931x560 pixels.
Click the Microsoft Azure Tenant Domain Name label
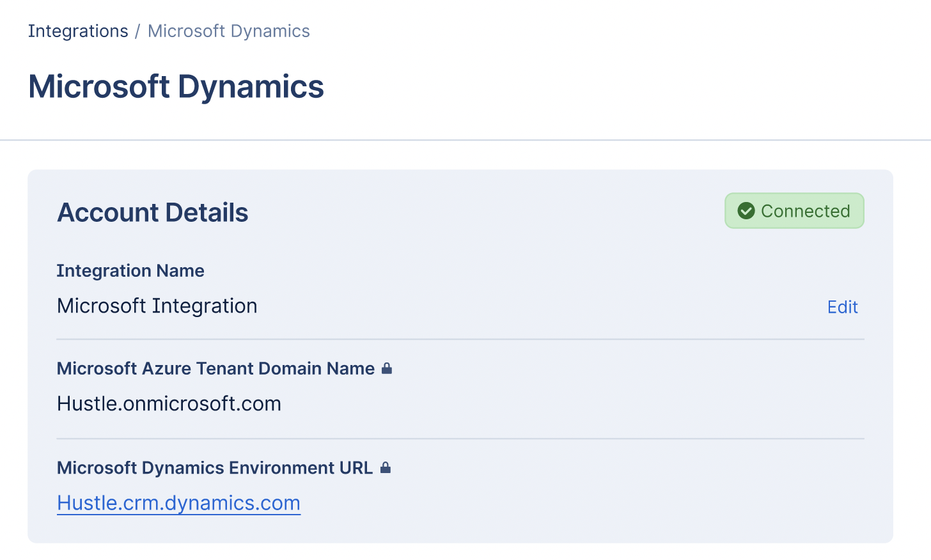(x=215, y=369)
